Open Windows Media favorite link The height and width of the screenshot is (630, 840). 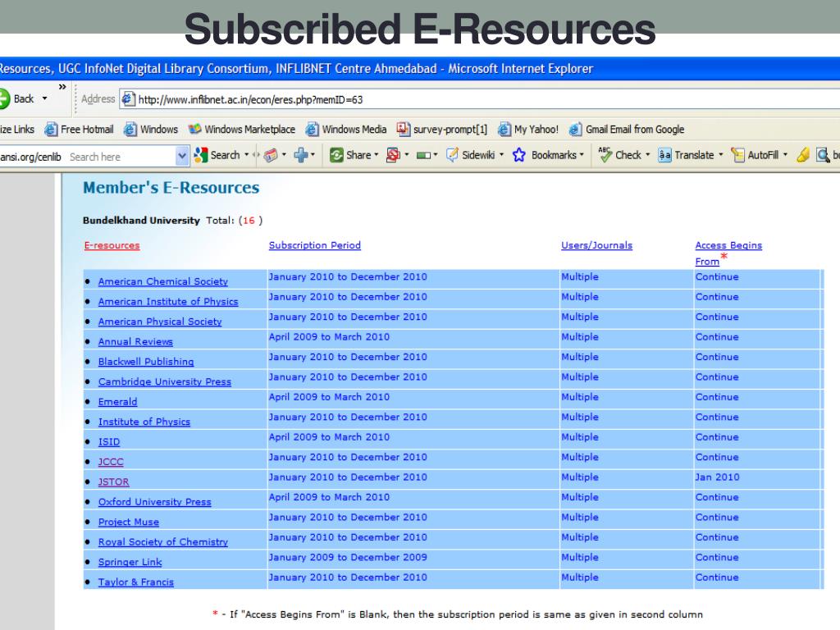coord(346,129)
